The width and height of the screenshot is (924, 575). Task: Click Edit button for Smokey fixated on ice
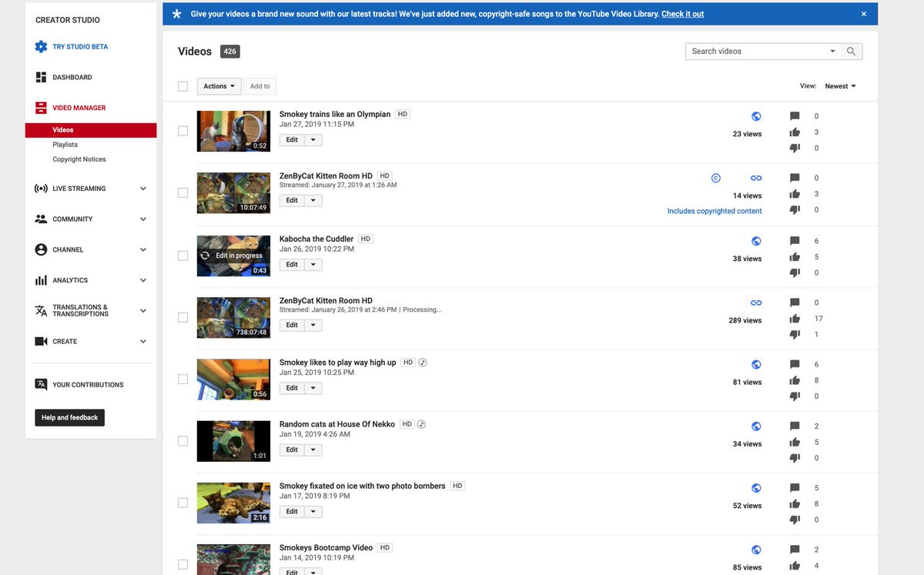292,512
